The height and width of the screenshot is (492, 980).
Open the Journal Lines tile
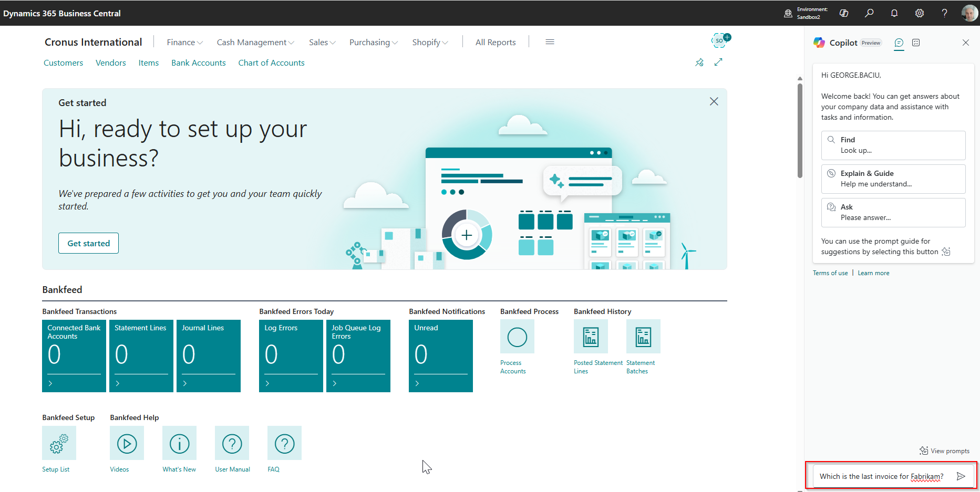point(209,356)
